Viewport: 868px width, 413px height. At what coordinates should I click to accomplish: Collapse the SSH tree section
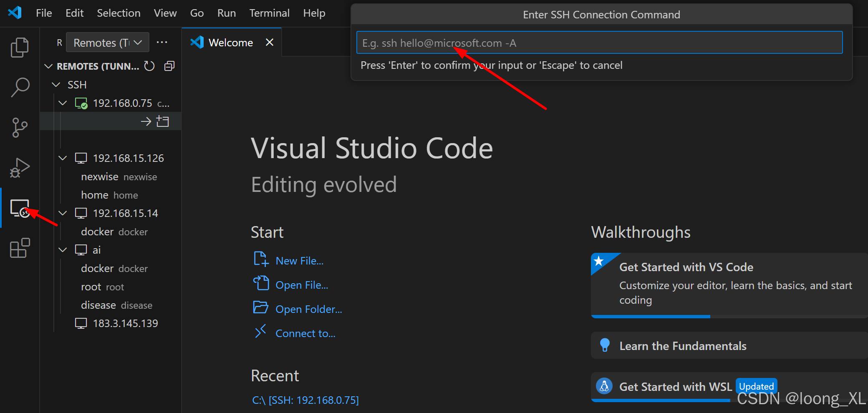click(x=56, y=84)
